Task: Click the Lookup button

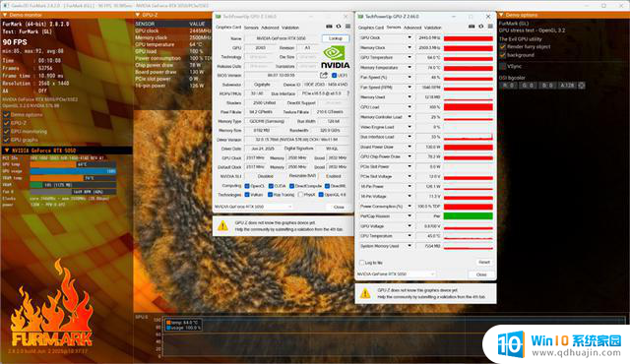Action: [336, 38]
